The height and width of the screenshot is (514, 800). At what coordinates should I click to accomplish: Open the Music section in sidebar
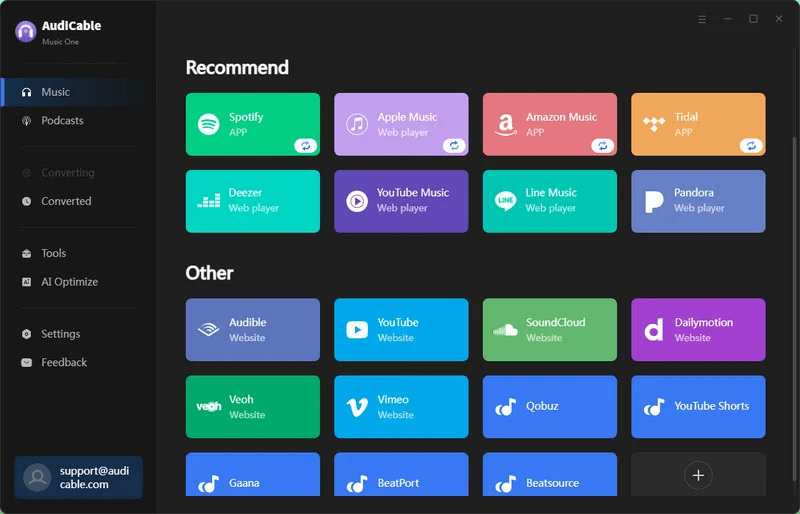pyautogui.click(x=76, y=92)
